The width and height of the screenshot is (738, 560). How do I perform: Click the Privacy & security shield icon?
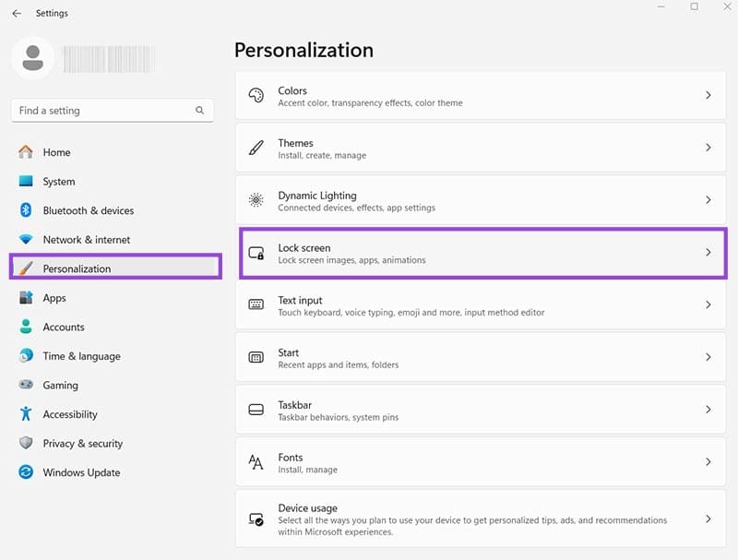[x=26, y=443]
